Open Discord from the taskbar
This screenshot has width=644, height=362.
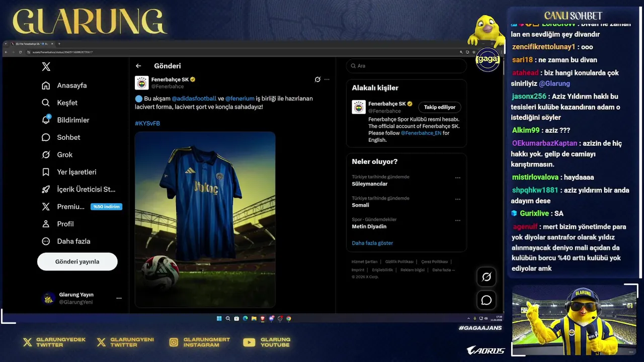[271, 318]
